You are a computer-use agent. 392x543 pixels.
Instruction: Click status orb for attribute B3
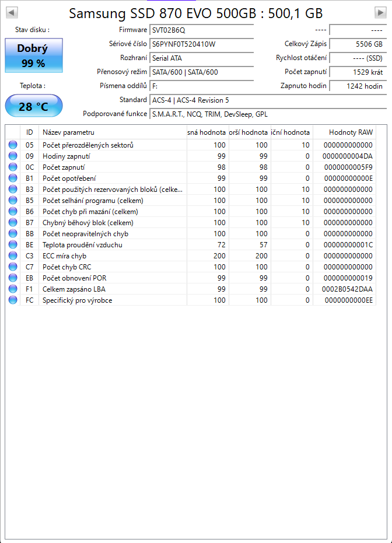pos(13,189)
